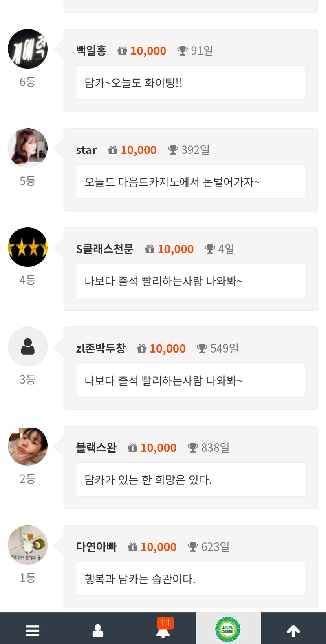Click the trophy icon beside 838일

[193, 448]
